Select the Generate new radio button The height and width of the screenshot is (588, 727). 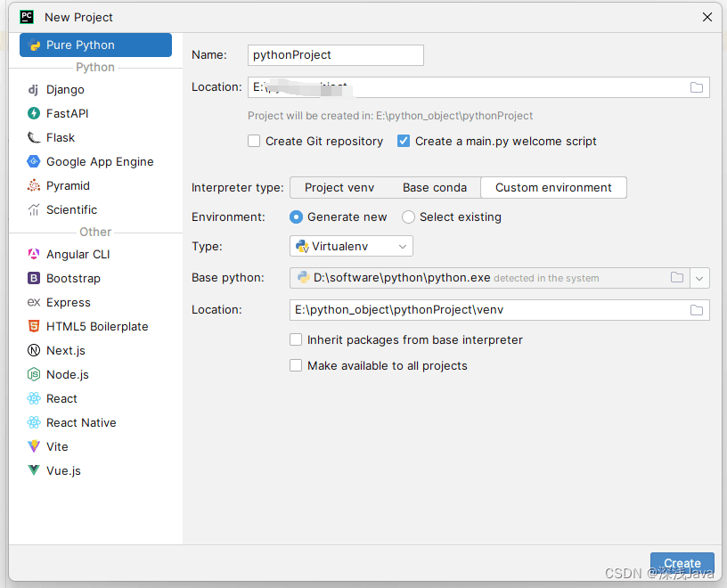[296, 217]
